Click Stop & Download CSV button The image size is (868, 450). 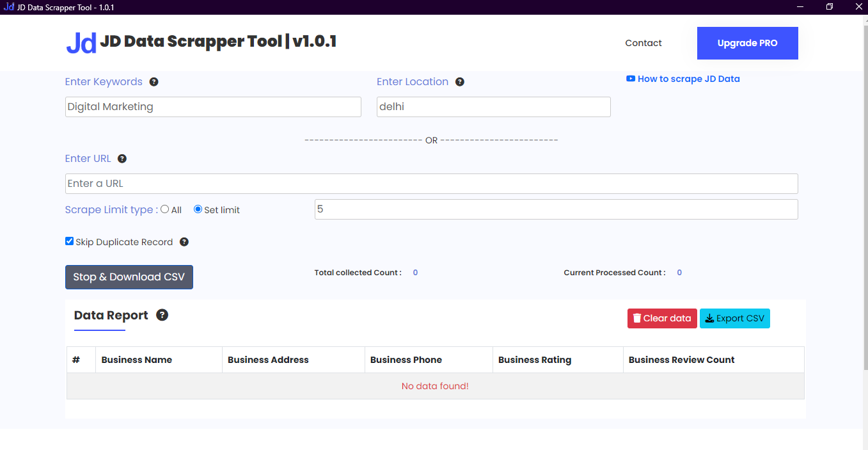click(129, 277)
